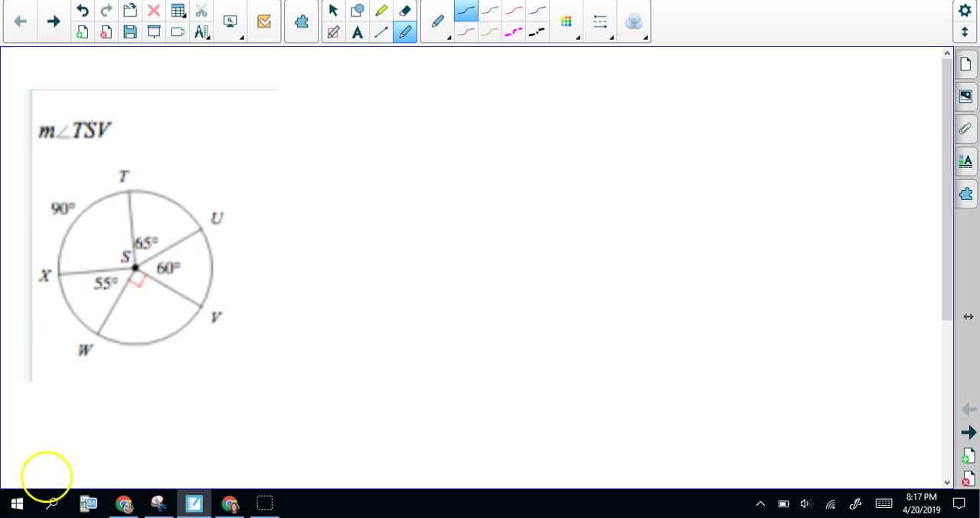Image resolution: width=980 pixels, height=518 pixels.
Task: Select the red line style
Action: (514, 11)
